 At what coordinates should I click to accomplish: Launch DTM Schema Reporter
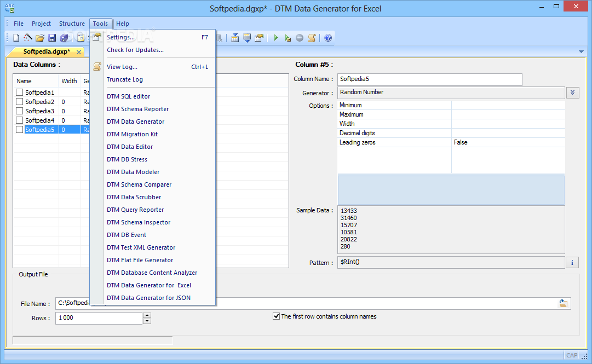pos(153,109)
